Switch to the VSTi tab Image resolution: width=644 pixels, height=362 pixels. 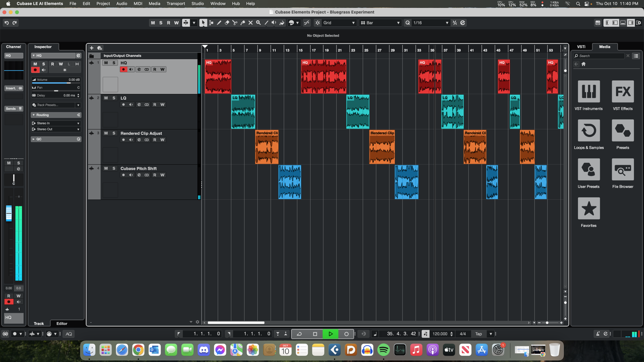click(x=581, y=47)
